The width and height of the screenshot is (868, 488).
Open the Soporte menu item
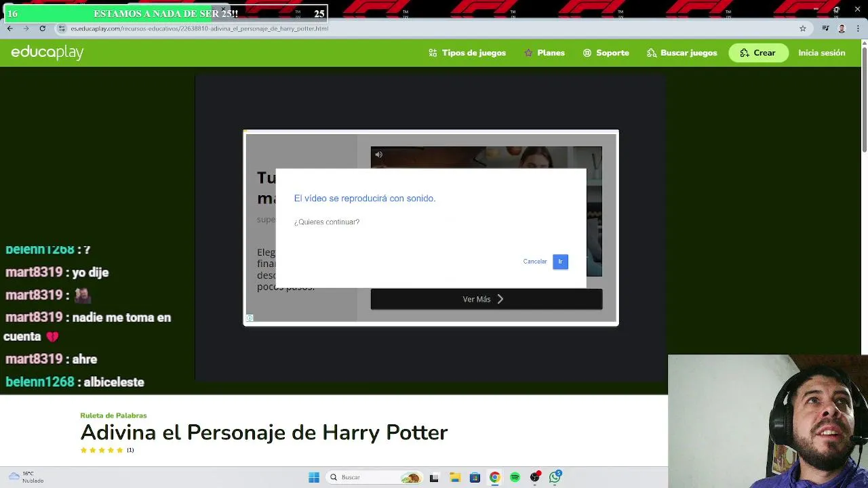[606, 53]
